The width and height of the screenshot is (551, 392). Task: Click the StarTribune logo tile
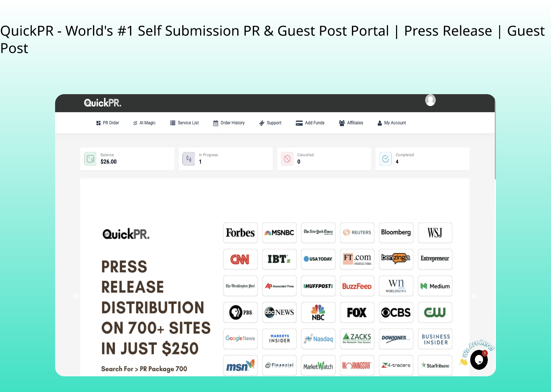click(435, 366)
